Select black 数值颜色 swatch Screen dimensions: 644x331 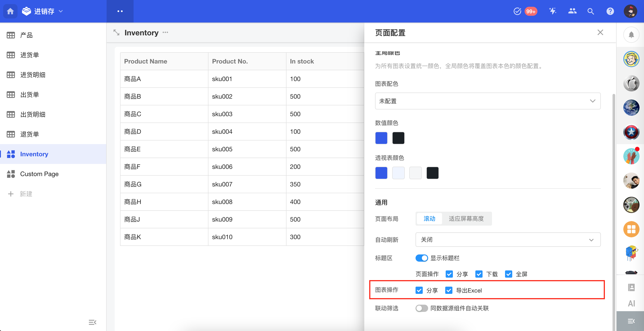(x=398, y=138)
